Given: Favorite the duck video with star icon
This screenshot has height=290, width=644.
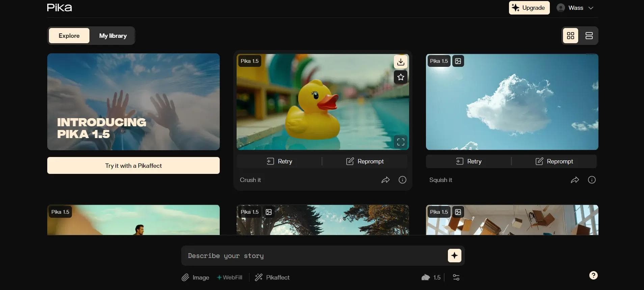Looking at the screenshot, I should pyautogui.click(x=401, y=77).
